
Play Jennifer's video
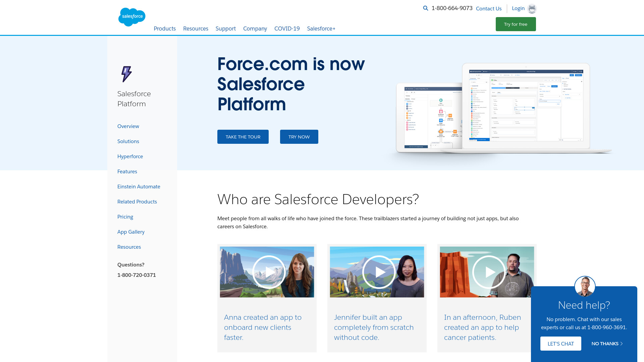pos(379,272)
